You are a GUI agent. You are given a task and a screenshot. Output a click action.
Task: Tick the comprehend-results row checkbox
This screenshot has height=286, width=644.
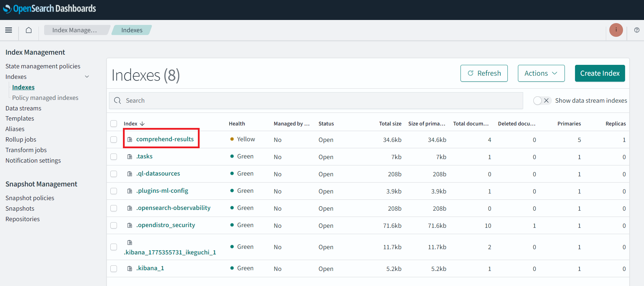pyautogui.click(x=114, y=139)
